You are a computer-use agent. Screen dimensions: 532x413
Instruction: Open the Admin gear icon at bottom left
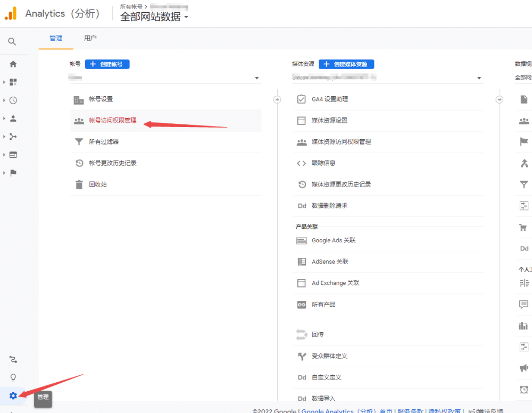[13, 395]
